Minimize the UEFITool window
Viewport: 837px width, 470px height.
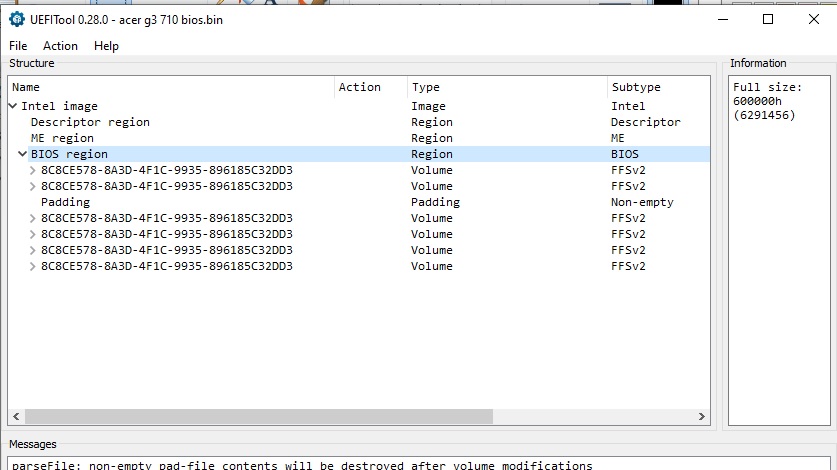point(723,19)
